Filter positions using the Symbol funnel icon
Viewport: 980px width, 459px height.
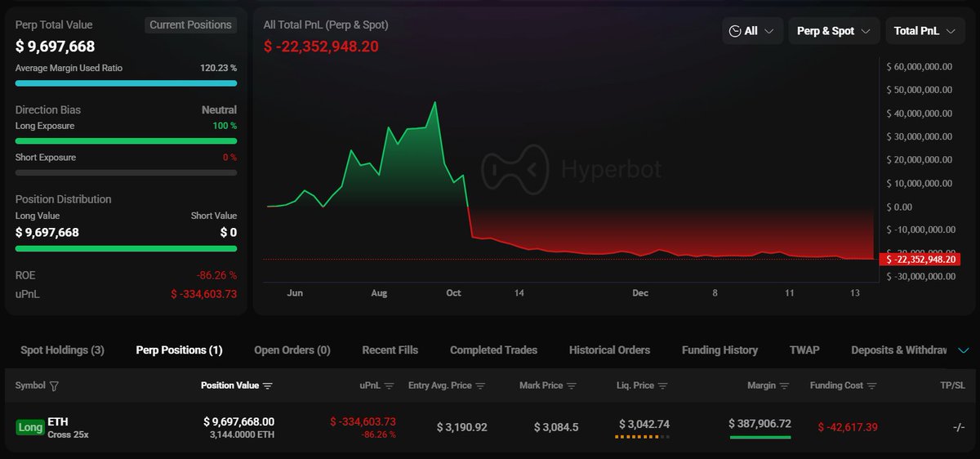tap(55, 385)
